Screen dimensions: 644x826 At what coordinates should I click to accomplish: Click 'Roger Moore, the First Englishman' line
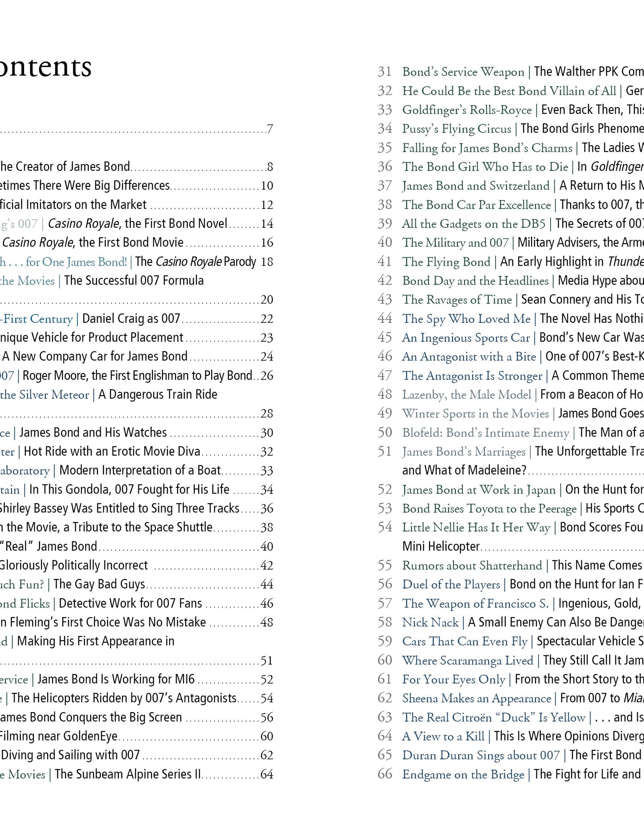137,376
